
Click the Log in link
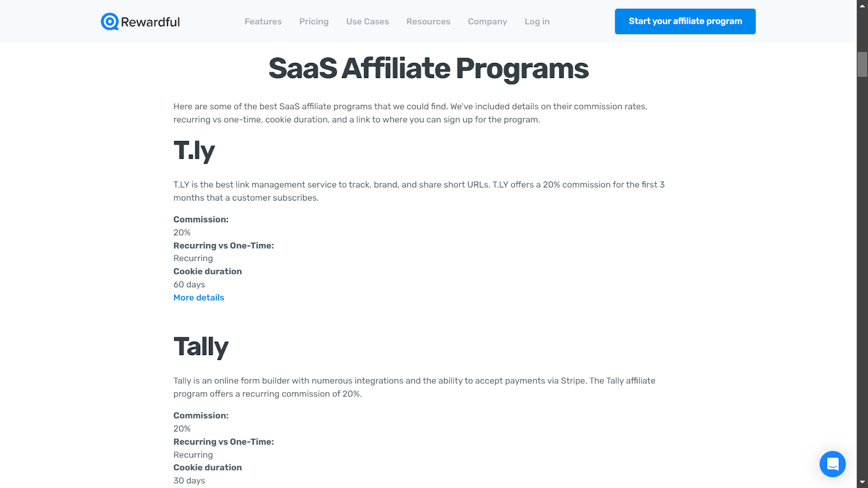(537, 22)
